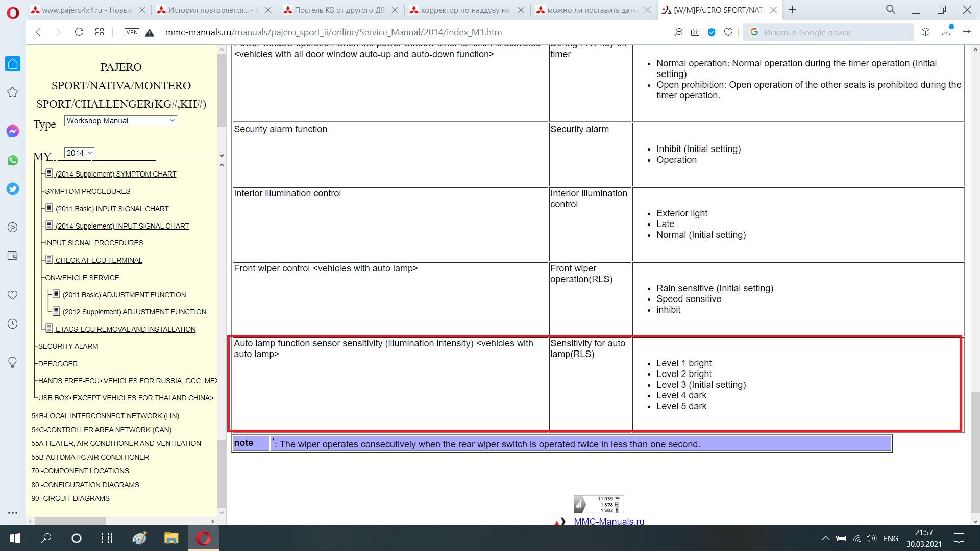Switch to the www.pajero4x4.ru tab
This screenshot has height=551, width=980.
pyautogui.click(x=87, y=10)
